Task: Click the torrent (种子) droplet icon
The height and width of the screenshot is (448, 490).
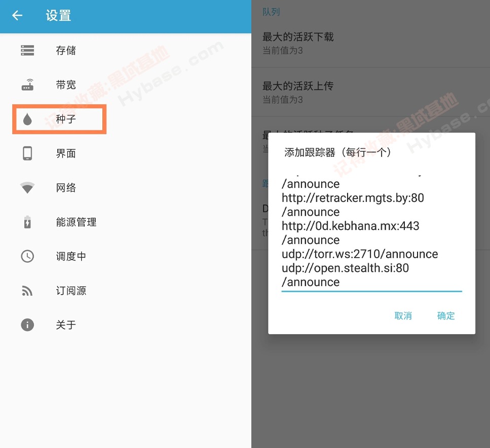Action: [x=27, y=119]
